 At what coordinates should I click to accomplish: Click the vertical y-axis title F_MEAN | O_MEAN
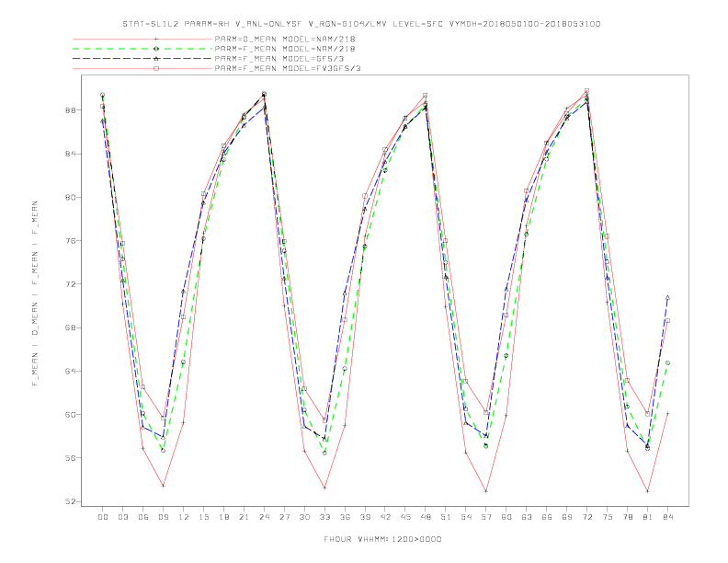tap(35, 293)
